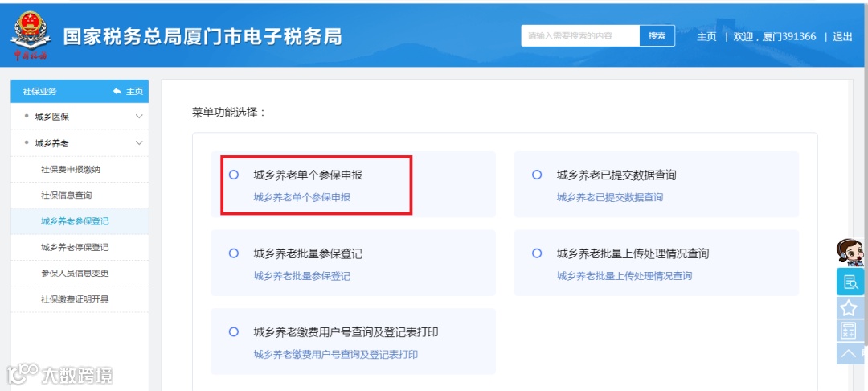Click the 城乡养老 tree label
Image resolution: width=868 pixels, height=391 pixels.
tap(52, 143)
